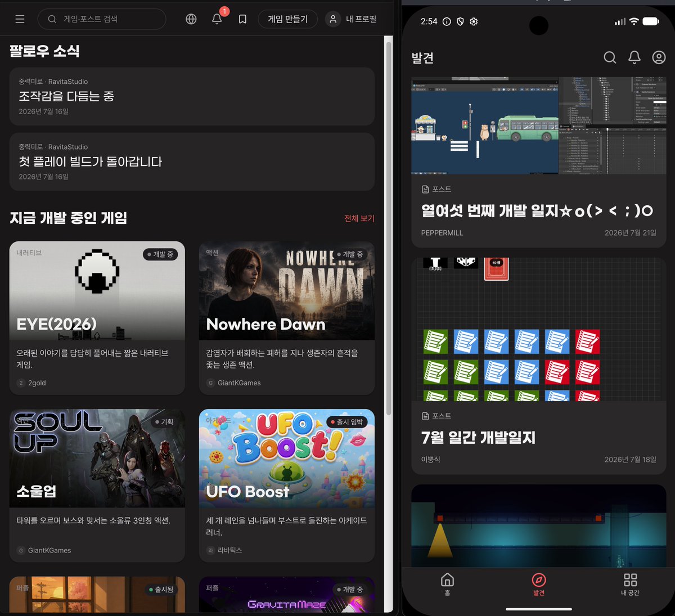Image resolution: width=675 pixels, height=616 pixels.
Task: Open post 7월 일간 개발일지
Action: 478,438
